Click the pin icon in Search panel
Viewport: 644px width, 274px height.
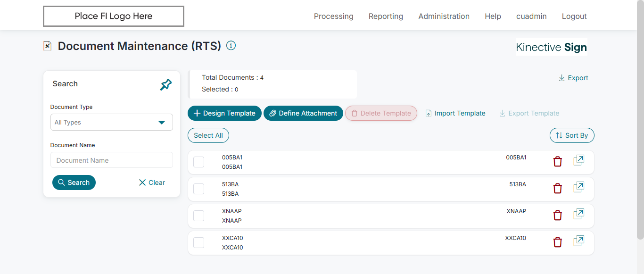pyautogui.click(x=165, y=85)
